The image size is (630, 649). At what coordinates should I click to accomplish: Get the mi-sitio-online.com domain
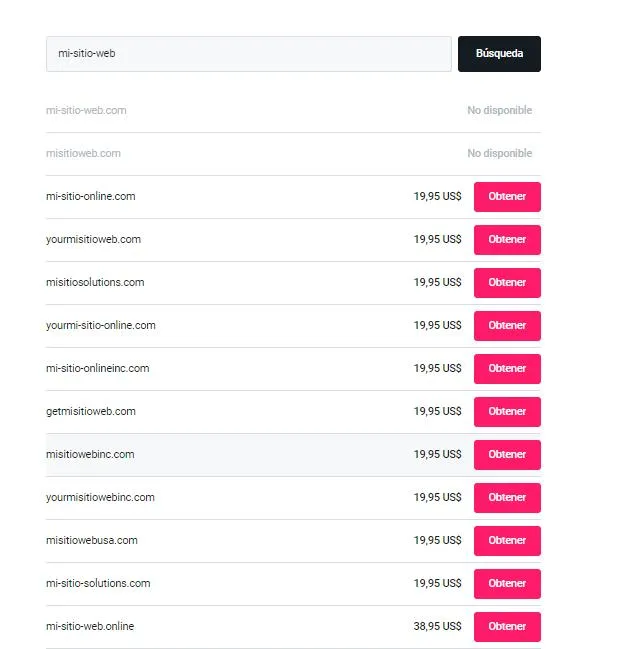point(507,197)
